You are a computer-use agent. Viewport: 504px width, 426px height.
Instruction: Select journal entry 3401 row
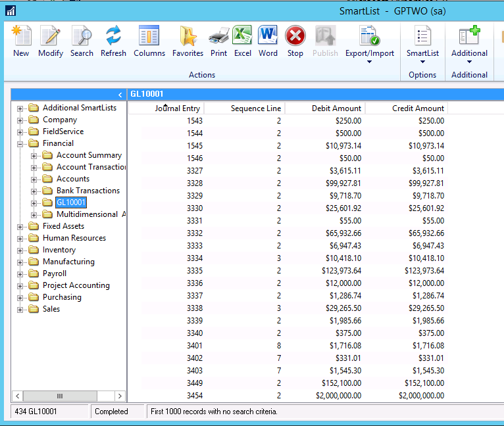point(288,346)
